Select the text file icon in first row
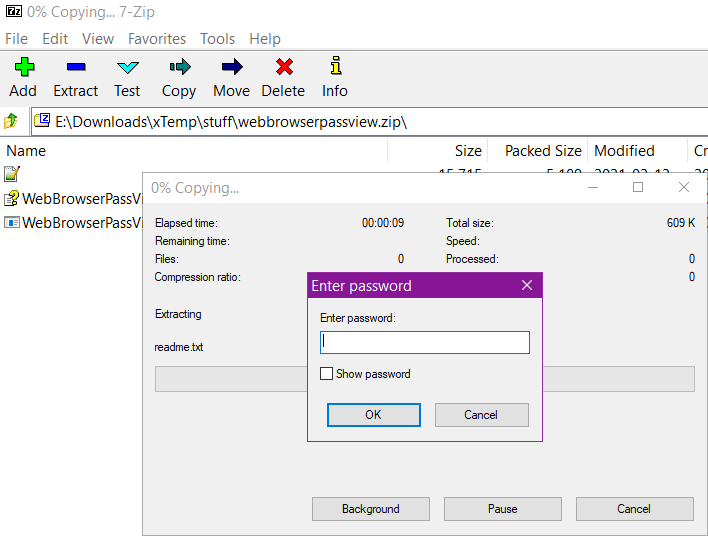The height and width of the screenshot is (536, 708). coord(12,174)
